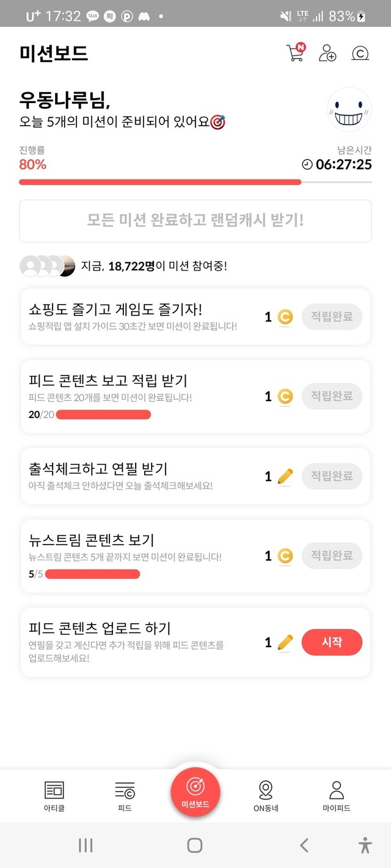Tap the smiley profile avatar
391x868 pixels.
point(349,110)
